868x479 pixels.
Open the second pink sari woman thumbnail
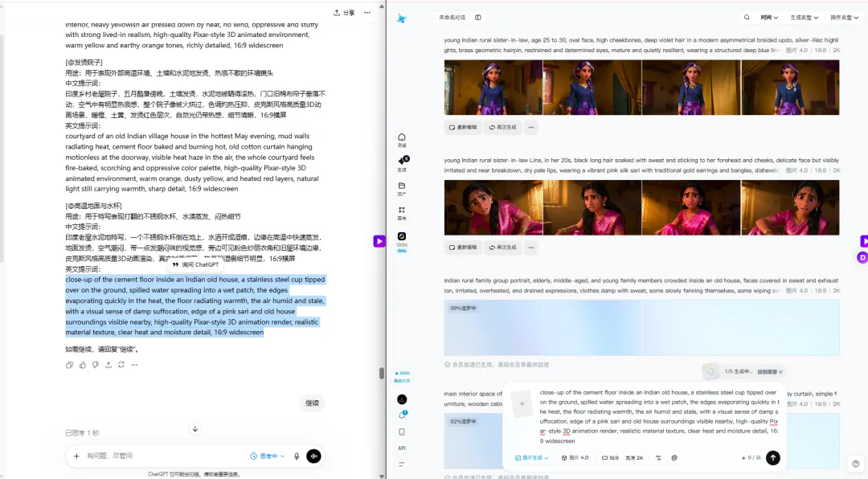[x=592, y=207]
